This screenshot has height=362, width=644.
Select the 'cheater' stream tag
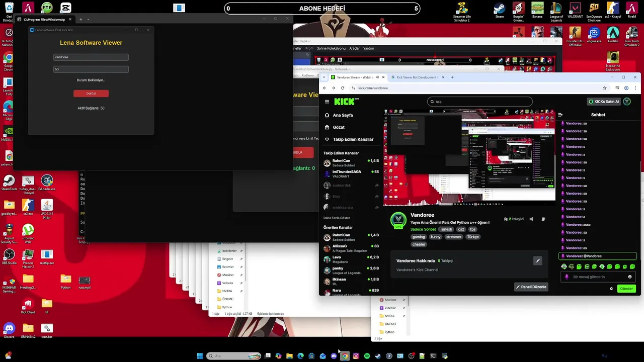pyautogui.click(x=419, y=244)
